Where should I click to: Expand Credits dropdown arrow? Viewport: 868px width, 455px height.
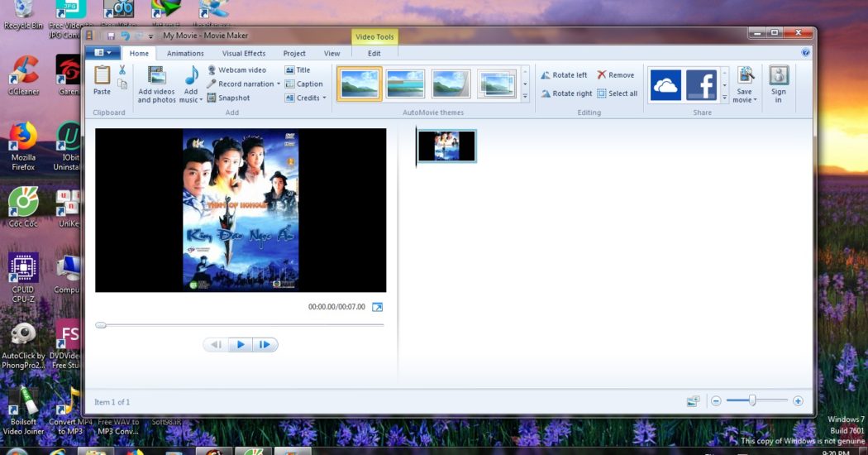click(324, 98)
